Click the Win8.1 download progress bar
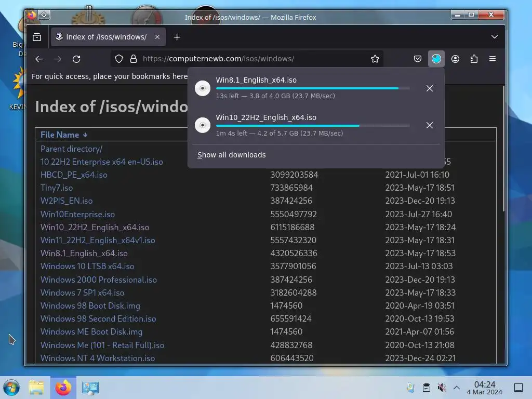532x399 pixels. [x=313, y=88]
